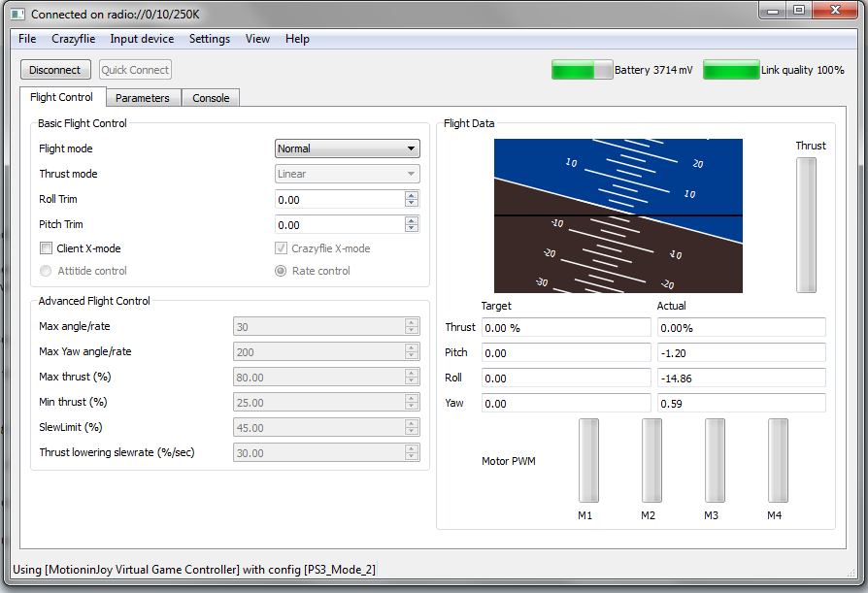Click the M3 motor PWM bar
Screen dimensions: 868x593
pos(714,460)
